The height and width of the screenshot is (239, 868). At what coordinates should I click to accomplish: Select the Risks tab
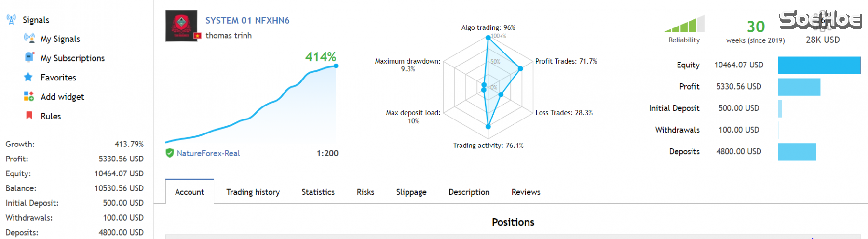point(365,192)
